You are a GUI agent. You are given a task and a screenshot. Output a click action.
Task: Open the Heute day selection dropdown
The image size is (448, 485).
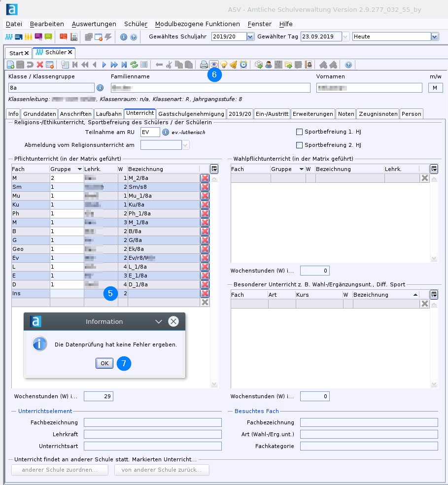(x=435, y=36)
